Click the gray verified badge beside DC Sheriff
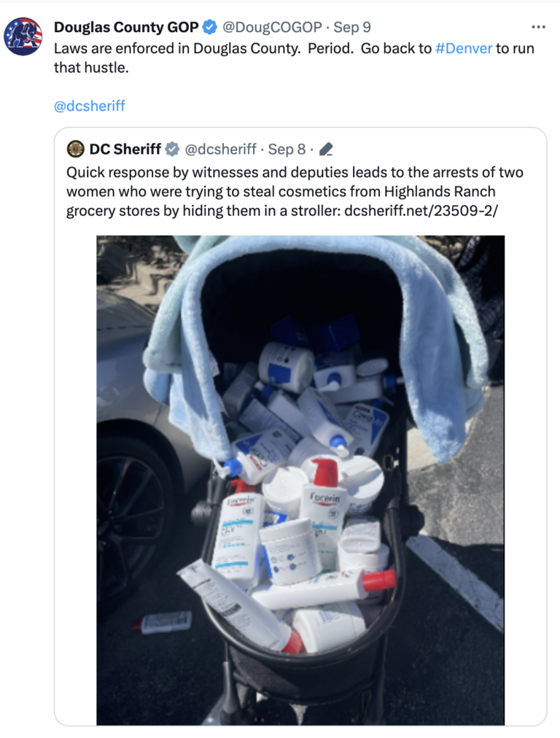Image resolution: width=560 pixels, height=738 pixels. pos(173,149)
